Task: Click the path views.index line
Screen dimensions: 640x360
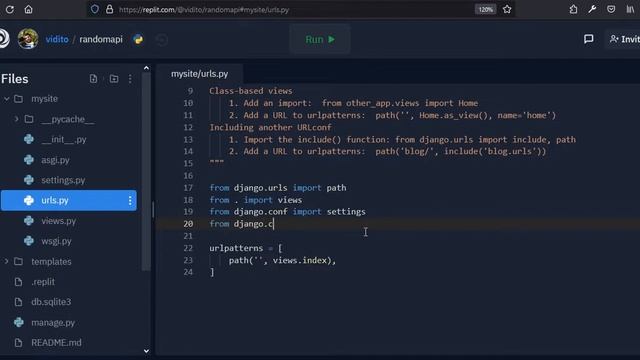Action: click(282, 260)
